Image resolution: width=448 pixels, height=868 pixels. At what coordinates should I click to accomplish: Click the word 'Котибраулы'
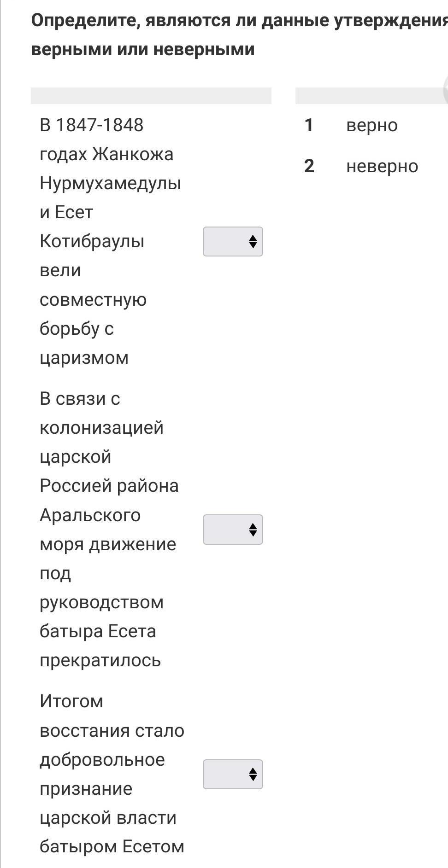pos(92,241)
